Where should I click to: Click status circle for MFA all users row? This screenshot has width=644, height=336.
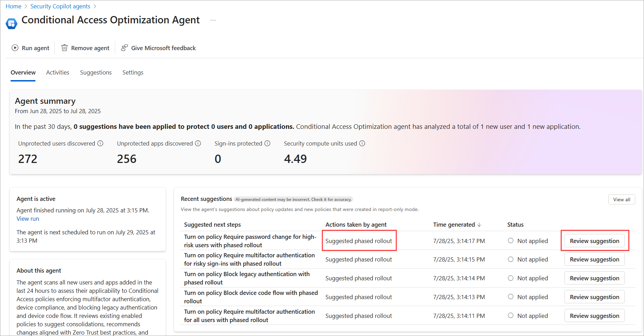511,315
